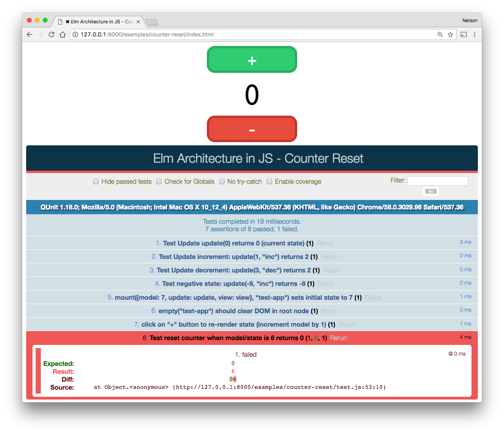
Task: Rerun test 5 mount sets initial state
Action: pyautogui.click(x=373, y=297)
